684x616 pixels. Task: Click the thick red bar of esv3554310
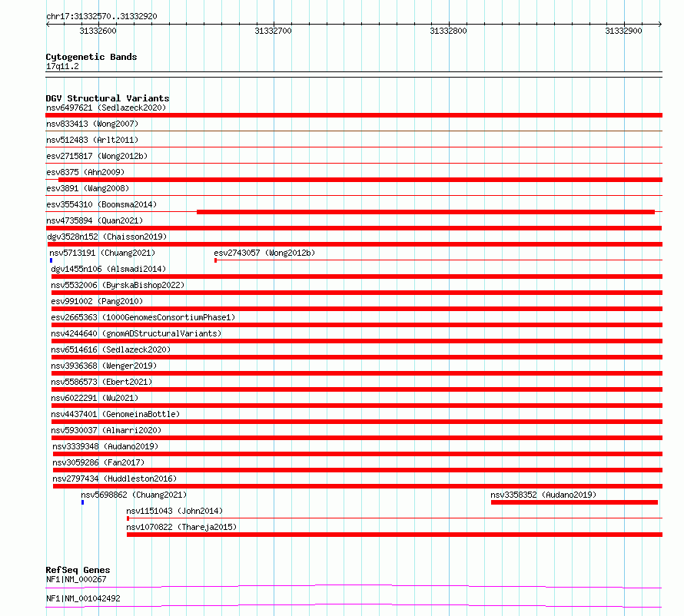coord(426,212)
